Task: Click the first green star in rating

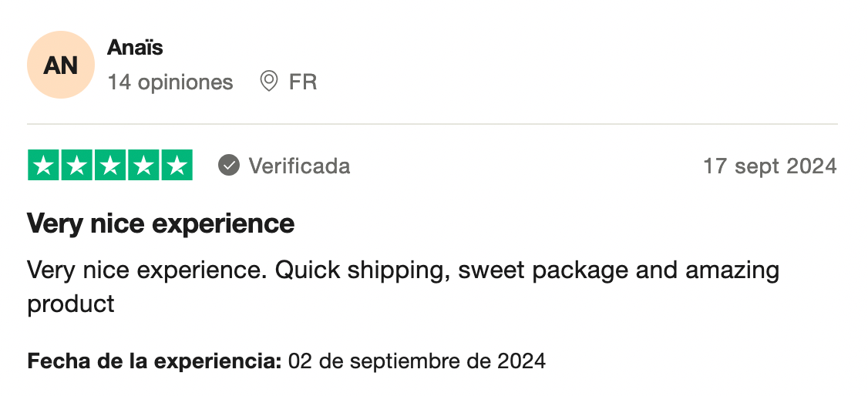Action: coord(43,166)
